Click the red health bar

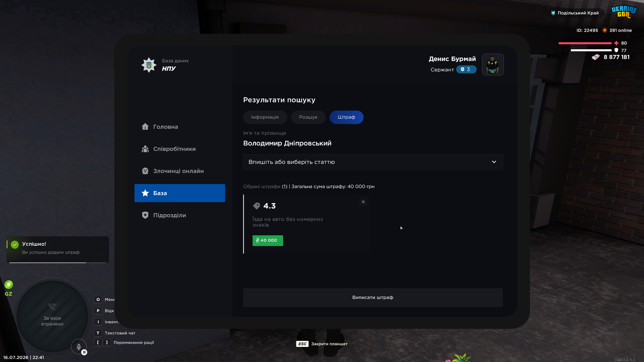pyautogui.click(x=585, y=43)
